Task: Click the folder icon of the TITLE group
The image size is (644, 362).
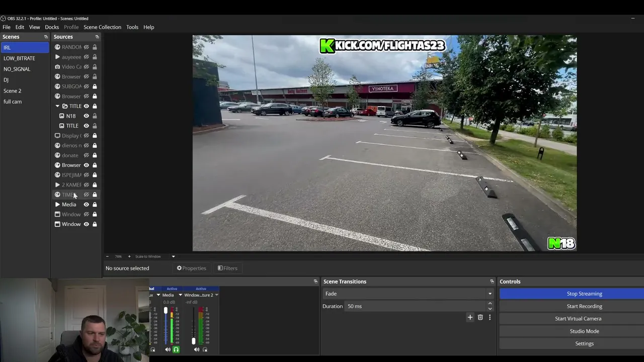Action: click(x=65, y=106)
